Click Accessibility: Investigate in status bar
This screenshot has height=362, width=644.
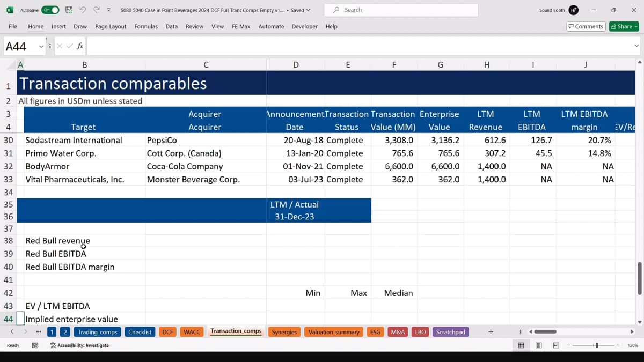pos(79,345)
